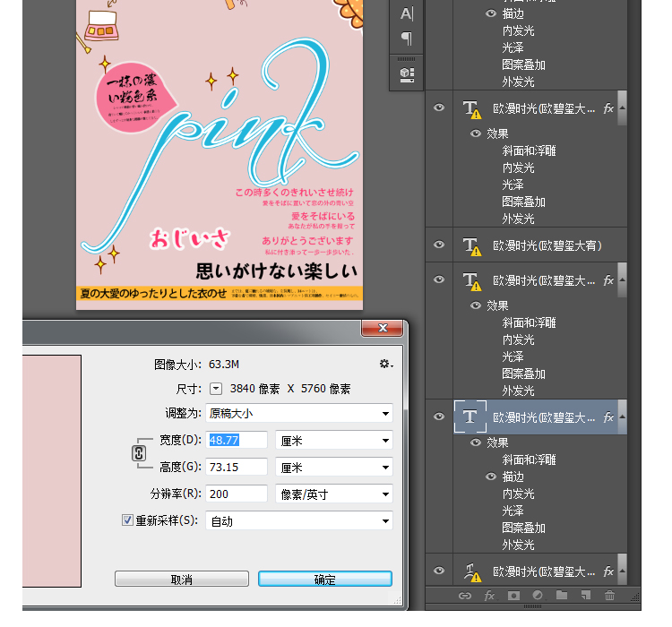Open the 分辨率 unit 像素/英寸 dropdown
672x627 pixels.
(333, 494)
